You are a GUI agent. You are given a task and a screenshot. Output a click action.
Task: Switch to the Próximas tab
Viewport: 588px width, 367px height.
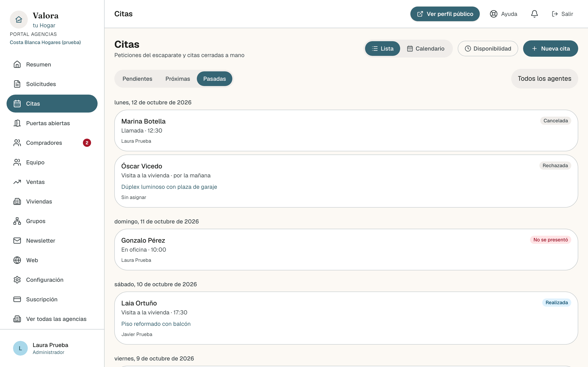(178, 79)
